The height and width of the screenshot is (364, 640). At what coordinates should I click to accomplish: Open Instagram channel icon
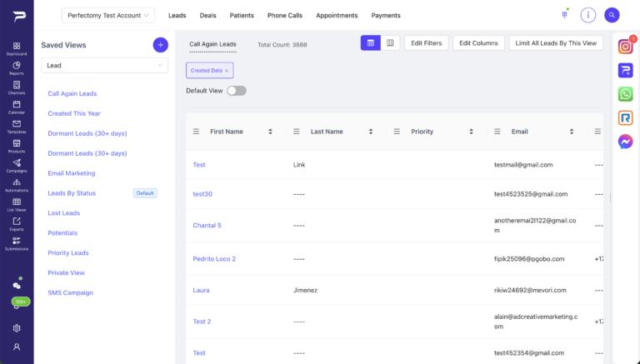point(625,47)
